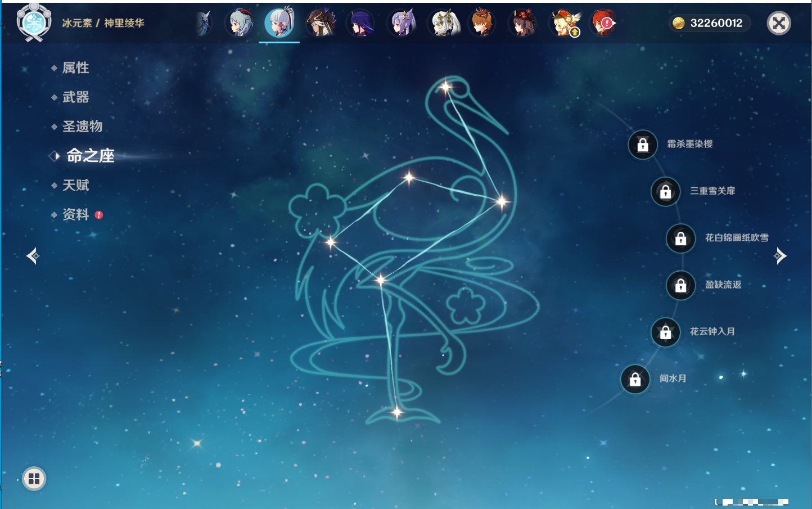
Task: Select the orange-haired Tartaglia portrait
Action: [482, 24]
